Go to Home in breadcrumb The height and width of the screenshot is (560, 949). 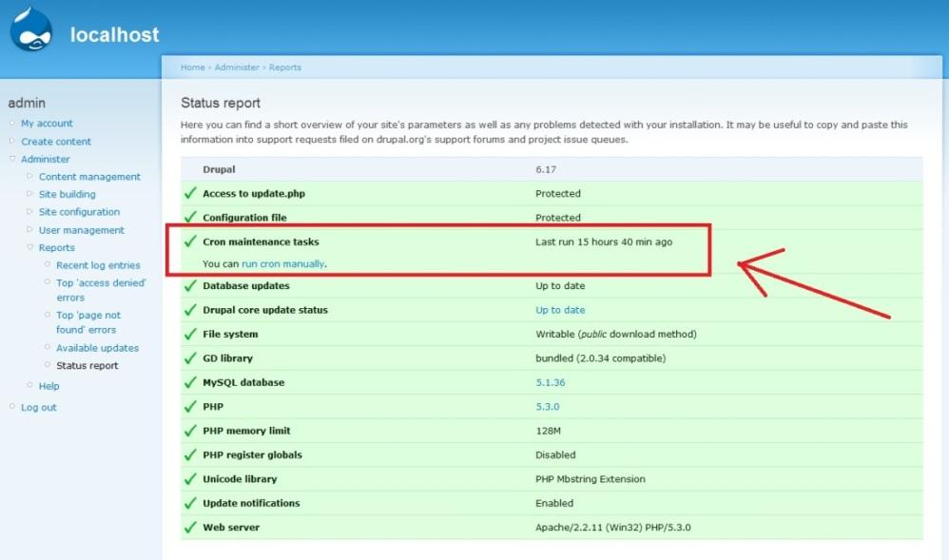pos(192,68)
